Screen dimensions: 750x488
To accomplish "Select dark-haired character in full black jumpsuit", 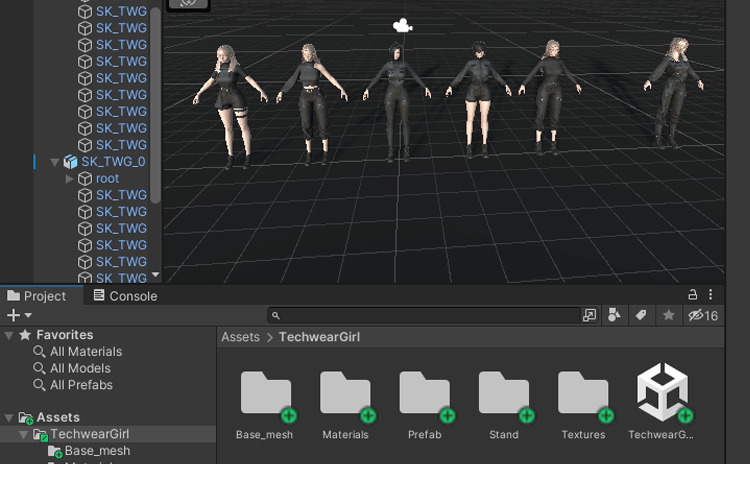I will pos(397,102).
